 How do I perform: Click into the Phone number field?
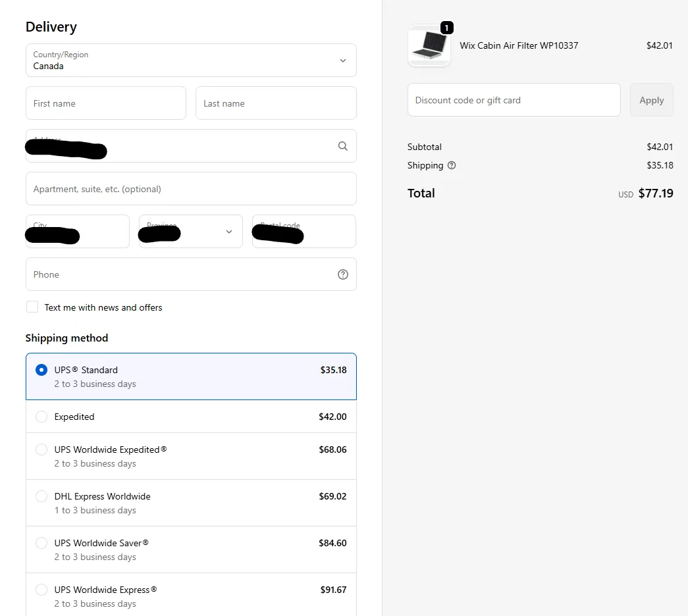pyautogui.click(x=178, y=274)
